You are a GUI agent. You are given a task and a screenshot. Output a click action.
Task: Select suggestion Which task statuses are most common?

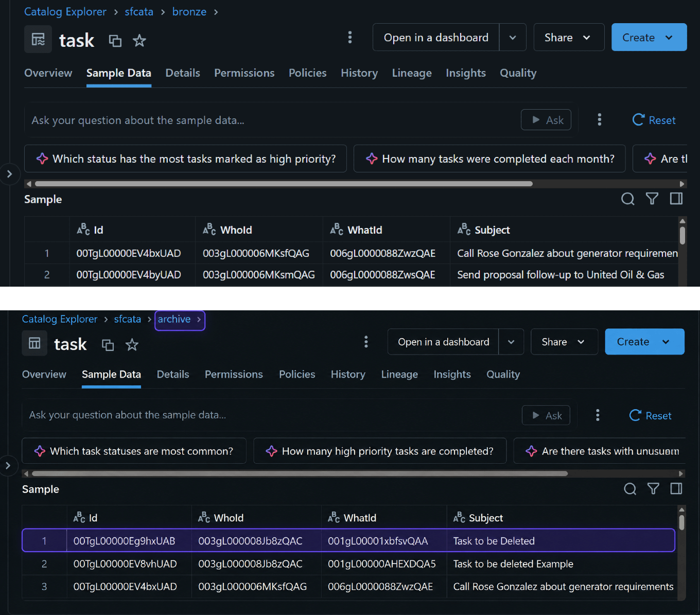[134, 451]
